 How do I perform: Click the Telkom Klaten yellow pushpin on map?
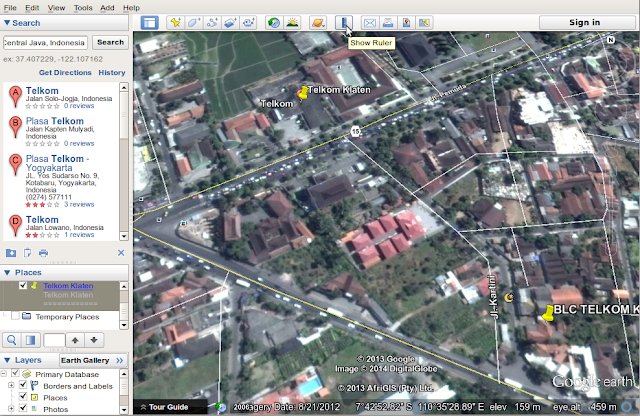tap(303, 93)
